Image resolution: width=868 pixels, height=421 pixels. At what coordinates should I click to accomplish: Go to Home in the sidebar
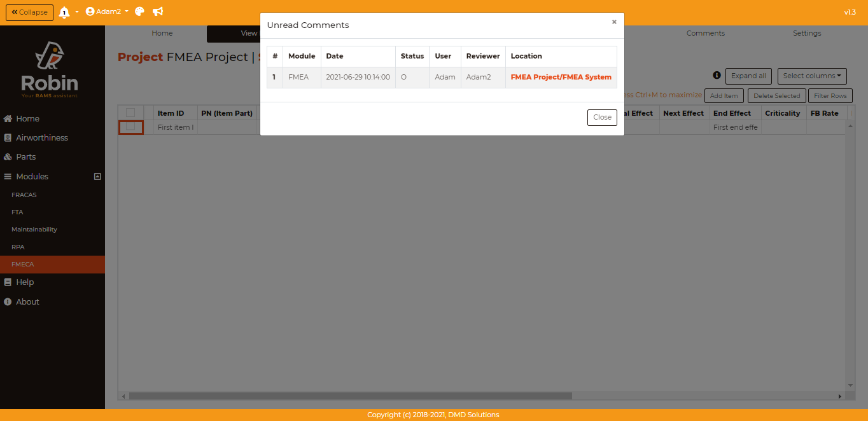click(27, 119)
